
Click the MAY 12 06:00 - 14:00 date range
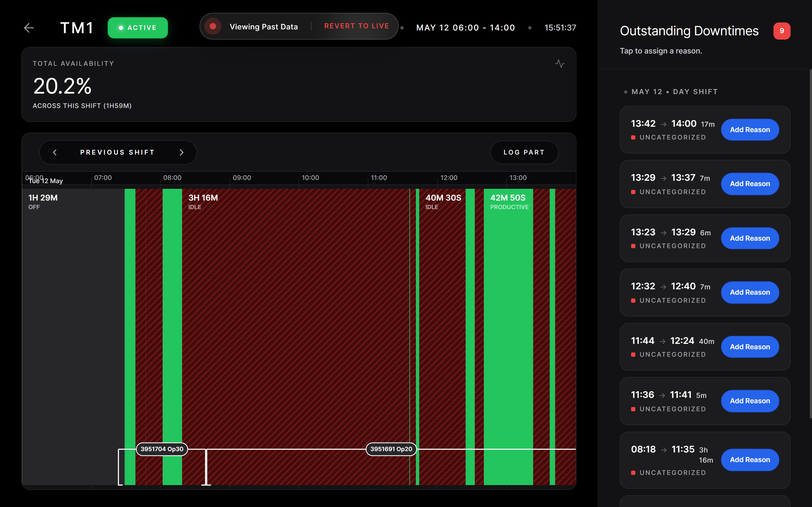click(x=465, y=28)
